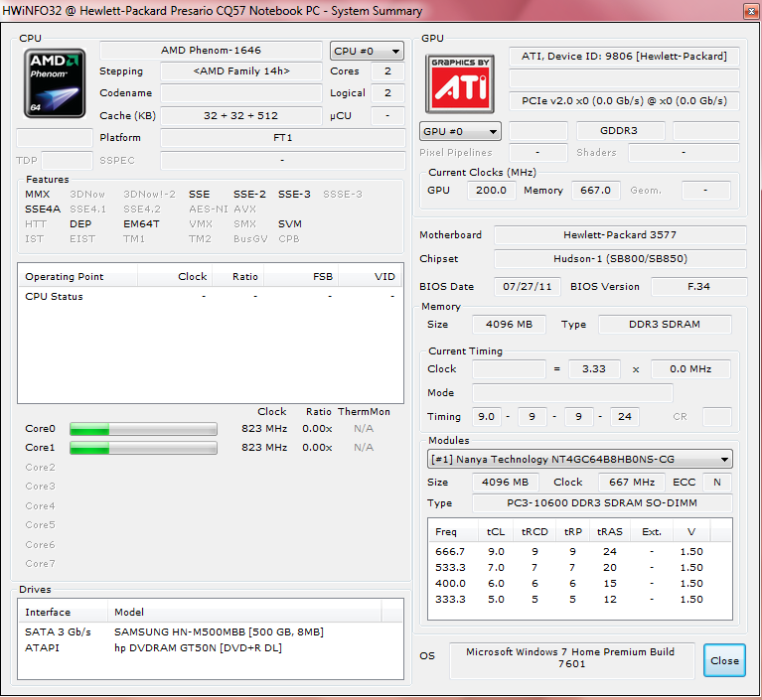The height and width of the screenshot is (700, 762).
Task: Click the Hewlett-Packard 3577 motherboard field
Action: point(620,235)
